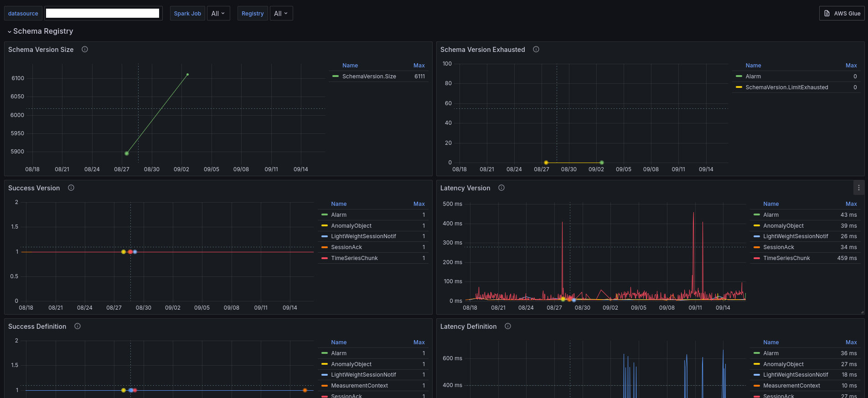Toggle AnomalyObject series in Success Version legend

pyautogui.click(x=351, y=226)
